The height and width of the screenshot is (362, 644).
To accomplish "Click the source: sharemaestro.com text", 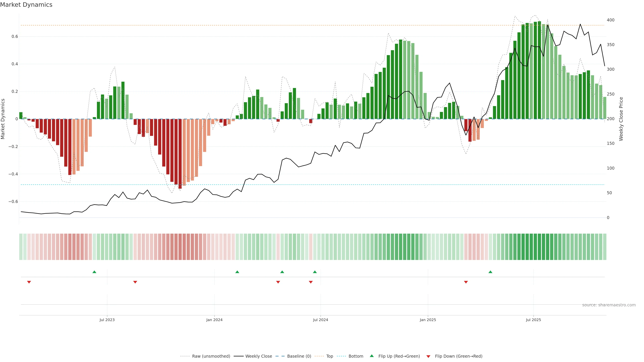I will pos(609,305).
